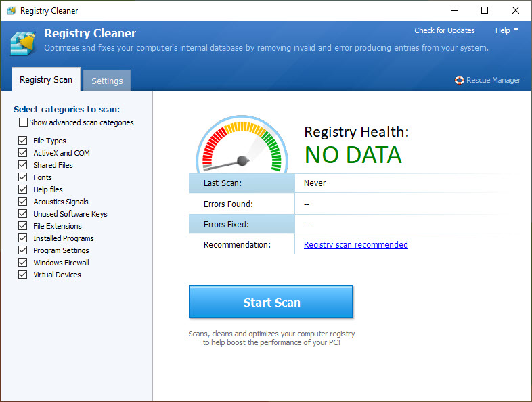
Task: Toggle the Fonts checkbox
Action: (x=23, y=177)
